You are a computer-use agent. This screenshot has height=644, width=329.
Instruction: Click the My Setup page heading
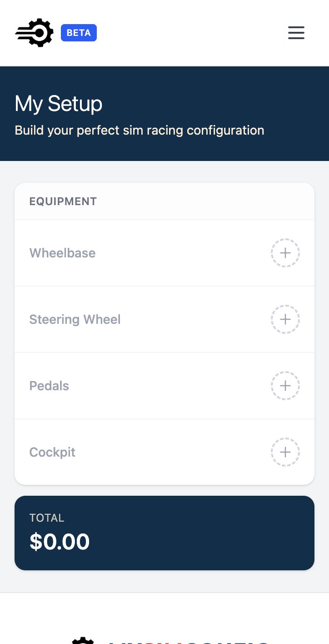coord(58,104)
